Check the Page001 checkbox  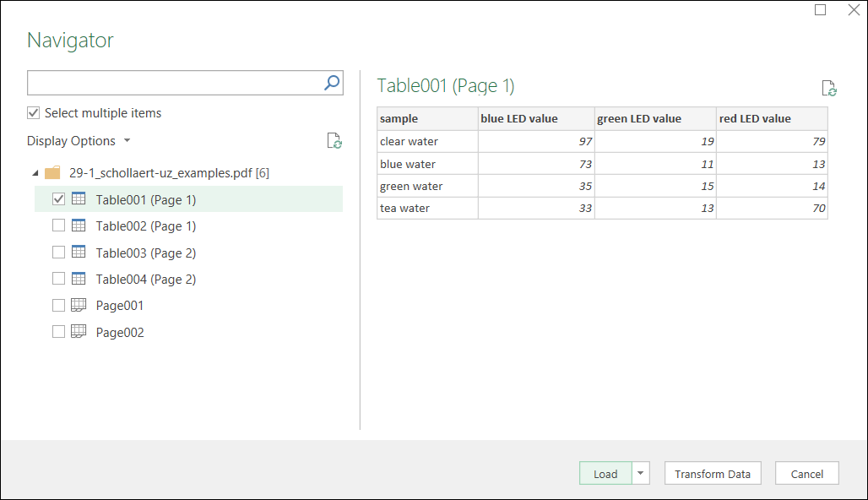(58, 305)
